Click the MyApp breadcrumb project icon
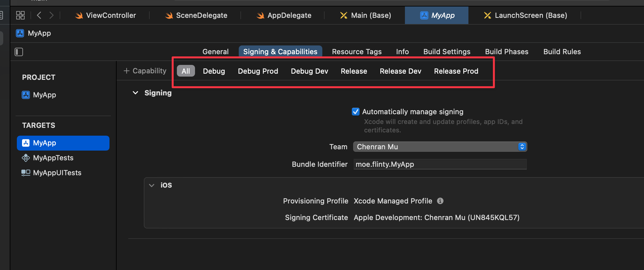Viewport: 644px width, 270px height. 20,33
